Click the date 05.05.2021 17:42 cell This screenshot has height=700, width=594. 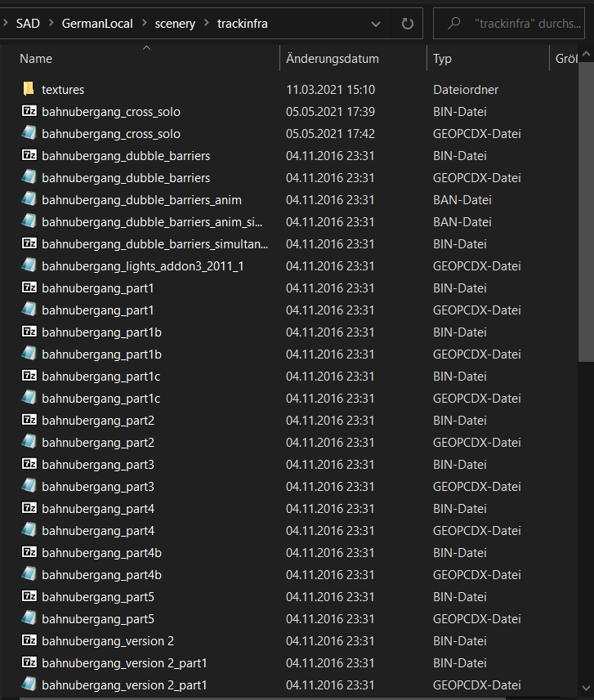[x=330, y=133]
